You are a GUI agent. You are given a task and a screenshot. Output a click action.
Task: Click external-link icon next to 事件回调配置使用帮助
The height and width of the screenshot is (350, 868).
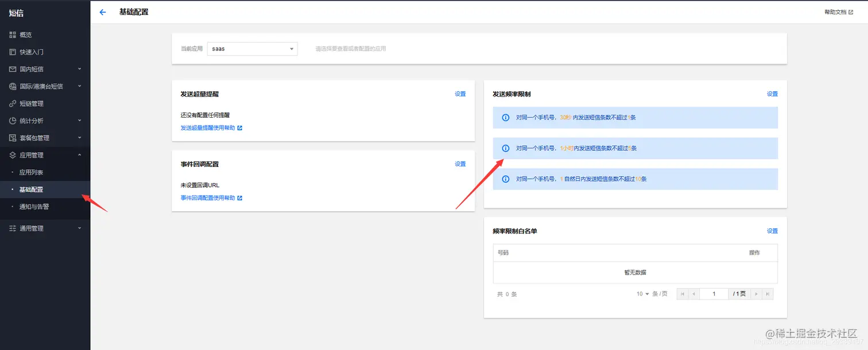coord(240,198)
